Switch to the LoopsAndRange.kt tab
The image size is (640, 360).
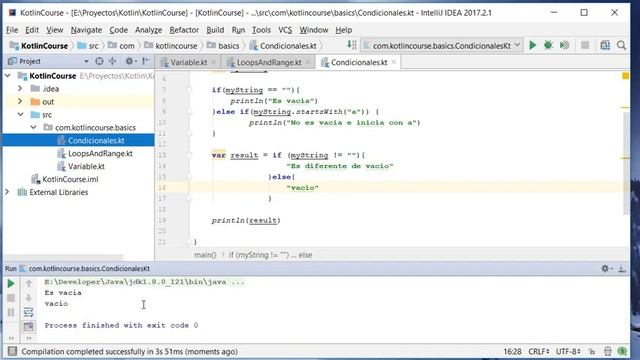(269, 62)
